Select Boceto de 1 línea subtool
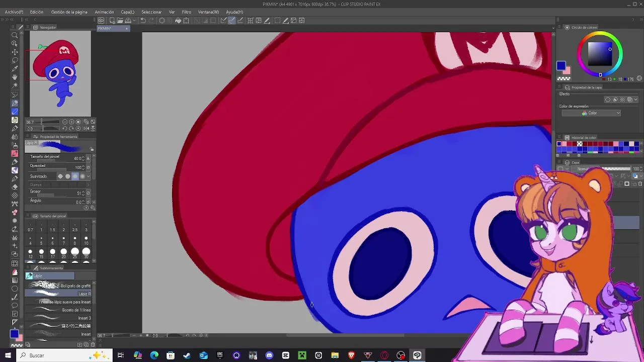Image resolution: width=644 pixels, height=362 pixels. 59,310
